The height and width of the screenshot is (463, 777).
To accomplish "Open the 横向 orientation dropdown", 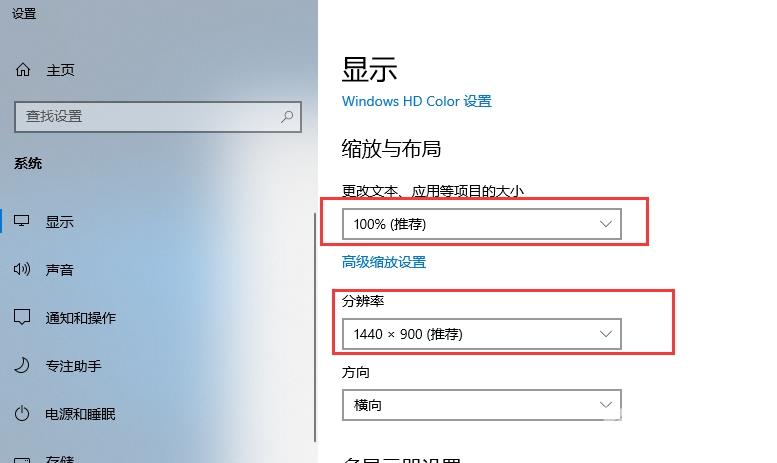I will (x=482, y=405).
